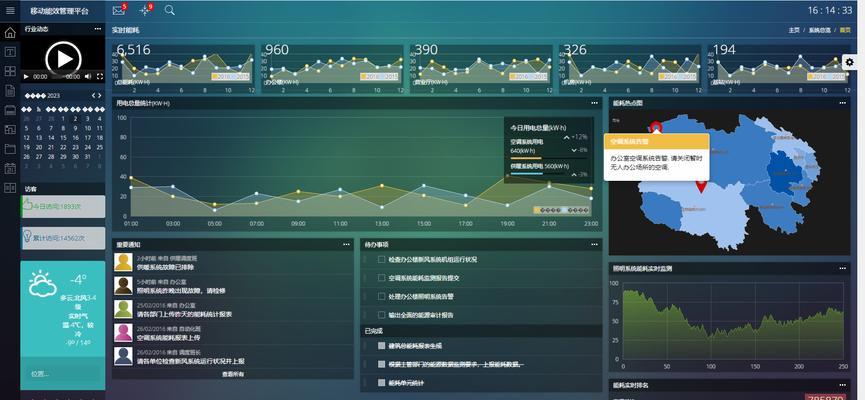This screenshot has width=865, height=400.
Task: Open the 能耗实时排名 panel options dots
Action: [x=842, y=385]
